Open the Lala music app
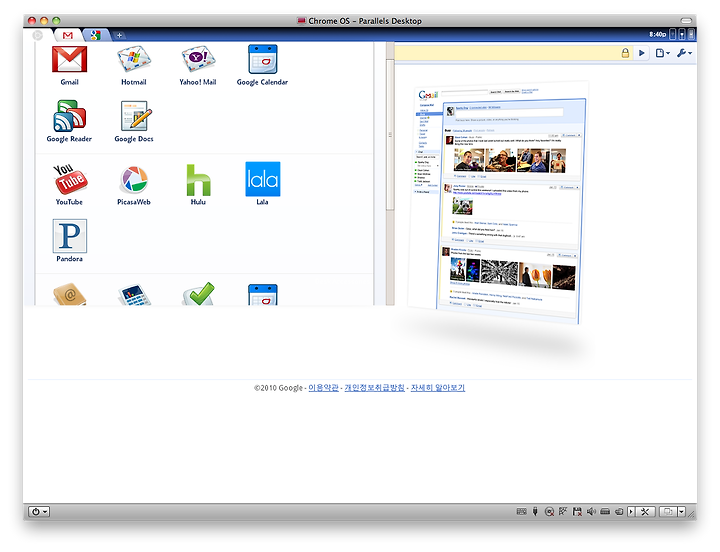720x552 pixels. click(263, 179)
